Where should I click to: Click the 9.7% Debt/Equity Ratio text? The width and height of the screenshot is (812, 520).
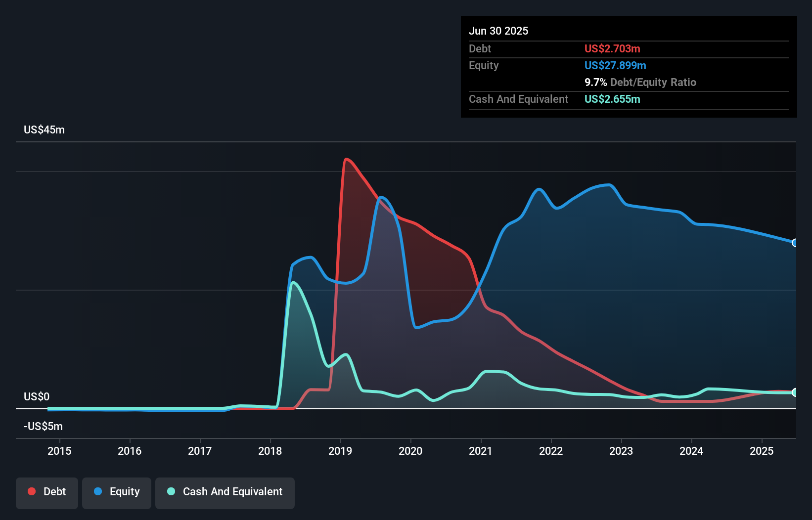click(640, 82)
